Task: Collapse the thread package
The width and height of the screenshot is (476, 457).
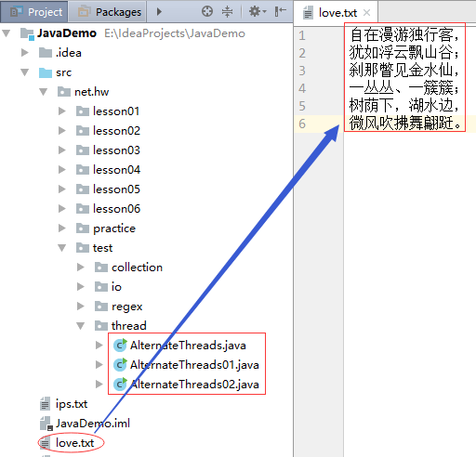Action: click(81, 326)
